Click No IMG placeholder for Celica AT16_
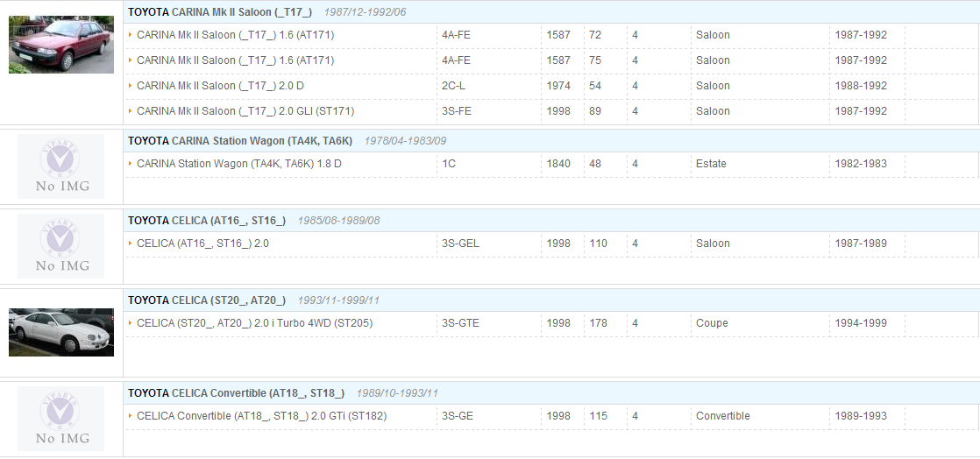 (60, 246)
